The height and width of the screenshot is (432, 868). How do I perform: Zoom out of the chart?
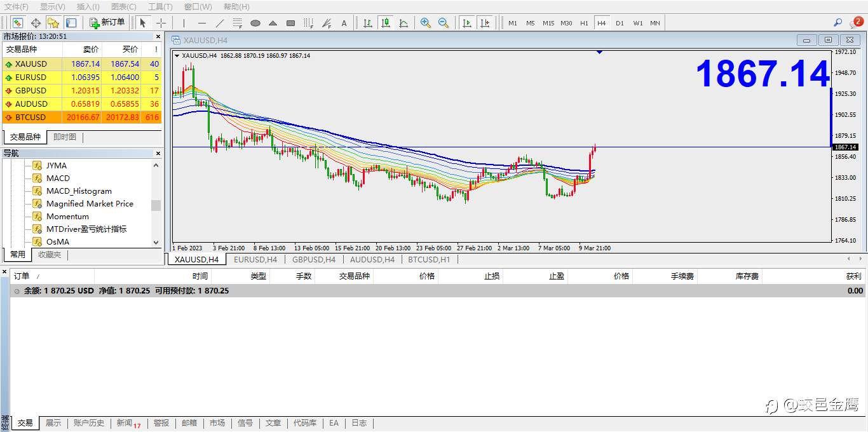pos(444,23)
